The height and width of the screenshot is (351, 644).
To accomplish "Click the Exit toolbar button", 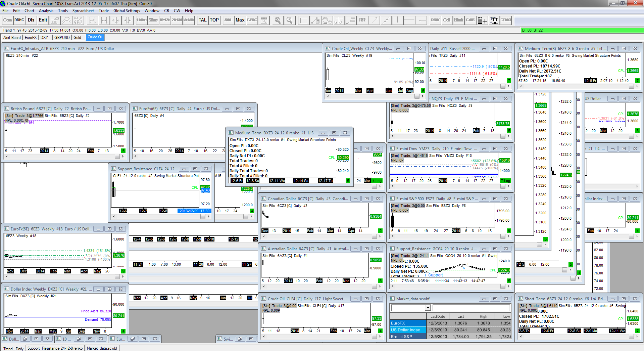I will click(43, 20).
